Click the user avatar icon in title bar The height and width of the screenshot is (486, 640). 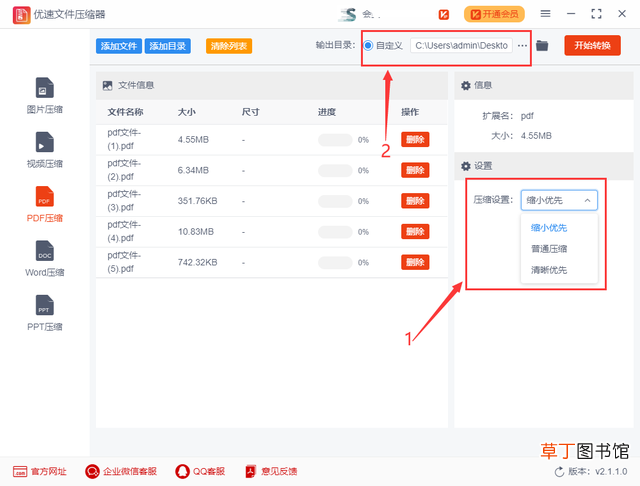348,15
